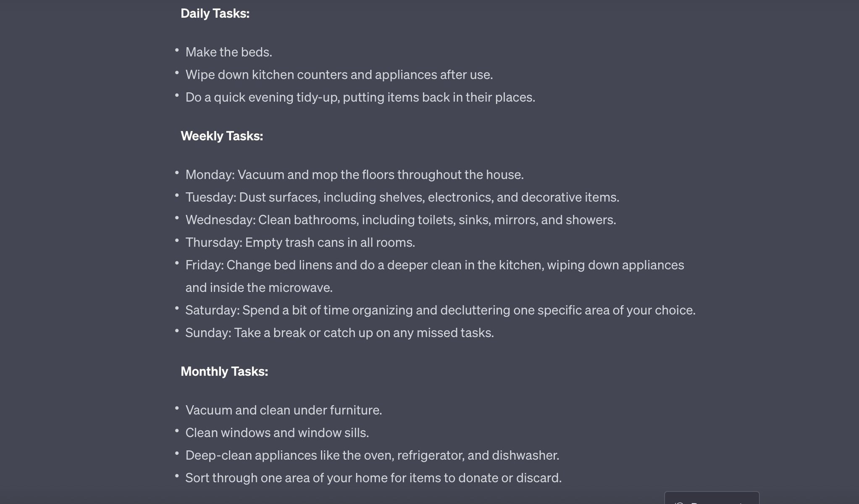Click the "Weekly Tasks:" heading
859x504 pixels.
click(x=221, y=136)
